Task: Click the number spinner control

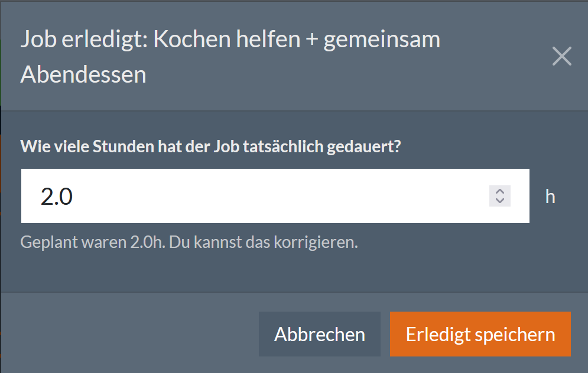Action: click(499, 196)
